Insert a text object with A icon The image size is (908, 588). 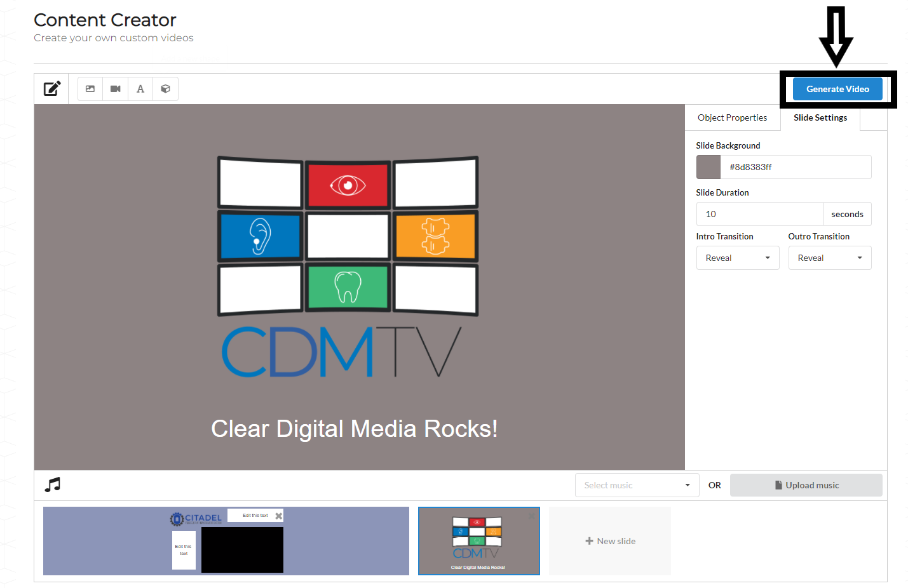pos(140,89)
